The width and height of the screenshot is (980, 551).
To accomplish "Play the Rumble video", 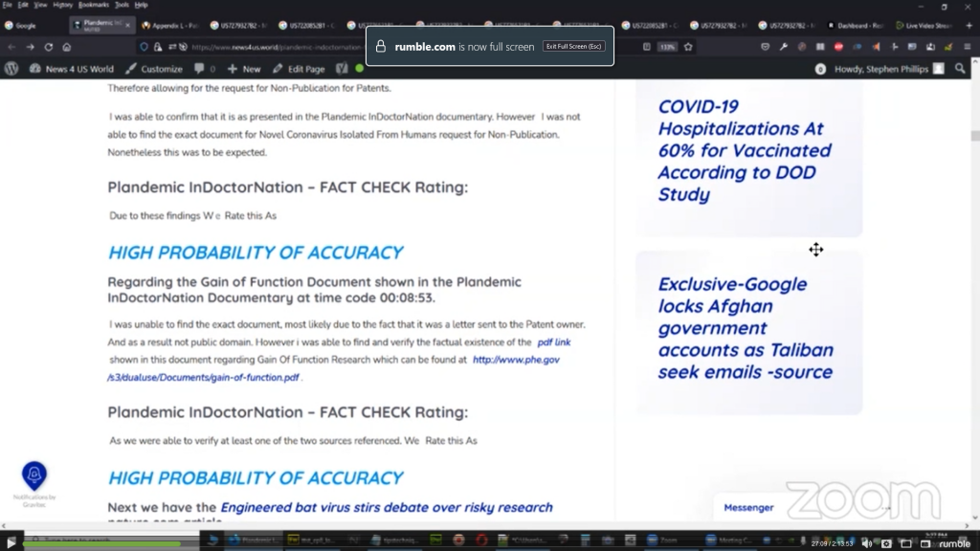I will [11, 543].
